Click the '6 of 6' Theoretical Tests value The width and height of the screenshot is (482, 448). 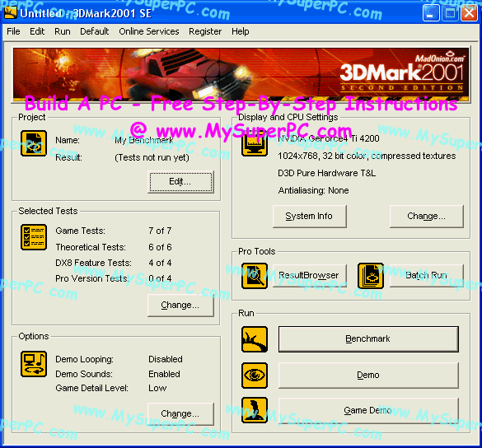coord(160,247)
